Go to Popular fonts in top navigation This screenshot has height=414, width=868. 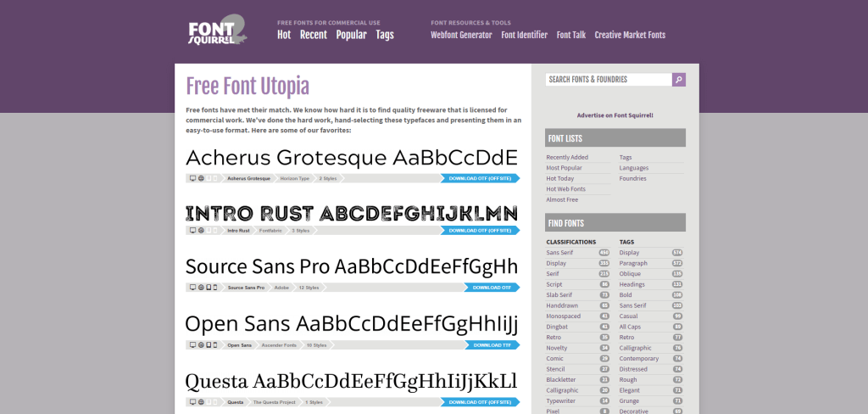(x=352, y=35)
